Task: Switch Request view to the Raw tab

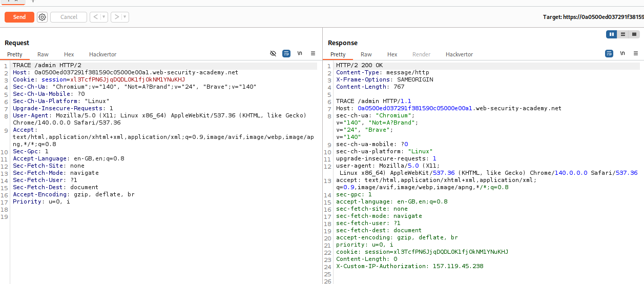Action: point(43,54)
